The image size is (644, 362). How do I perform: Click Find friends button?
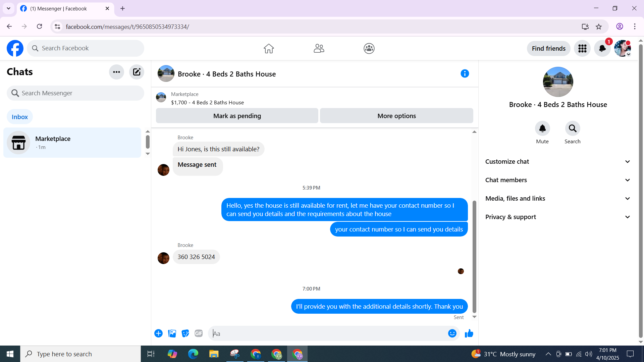pos(548,49)
